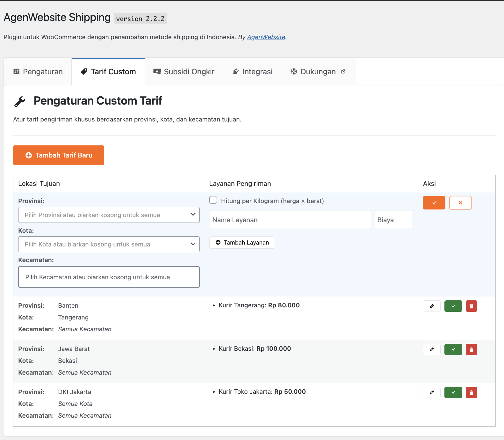Save new rate with orange checkmark button
The height and width of the screenshot is (440, 504).
(434, 203)
